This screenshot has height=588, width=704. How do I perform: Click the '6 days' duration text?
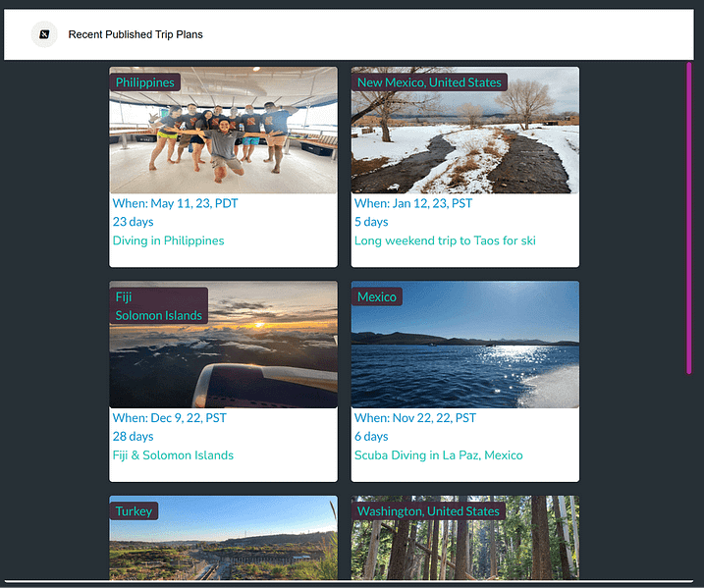pos(371,436)
